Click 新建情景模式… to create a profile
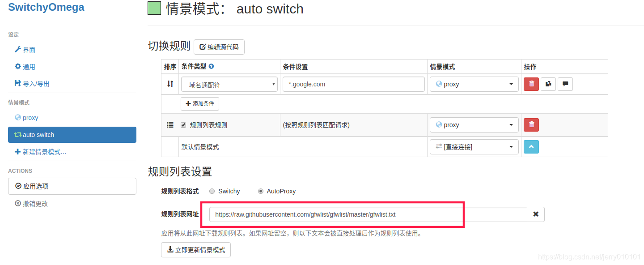 click(x=40, y=152)
